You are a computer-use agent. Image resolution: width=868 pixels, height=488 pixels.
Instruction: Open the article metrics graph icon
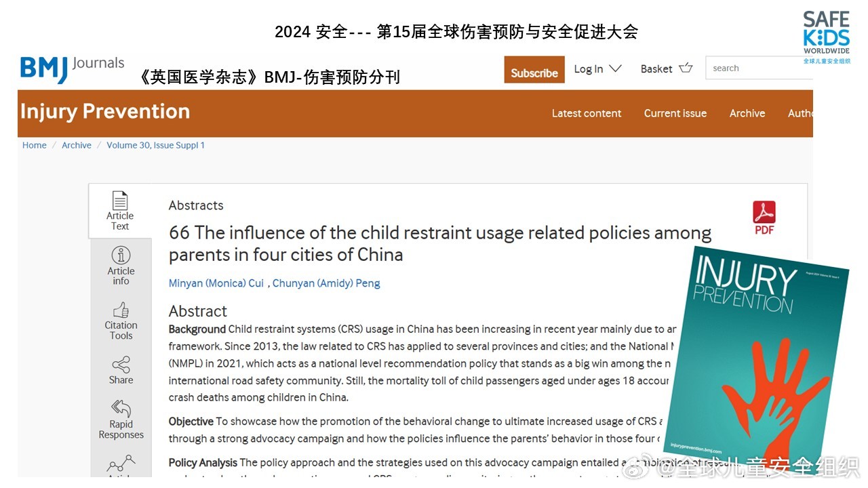(121, 464)
